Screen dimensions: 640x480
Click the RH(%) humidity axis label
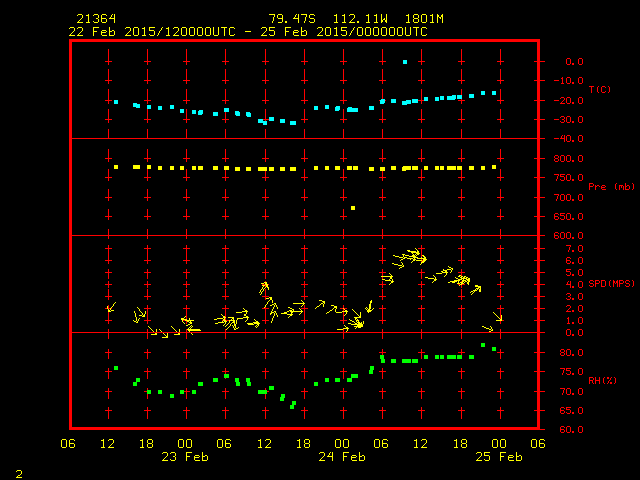tap(600, 381)
